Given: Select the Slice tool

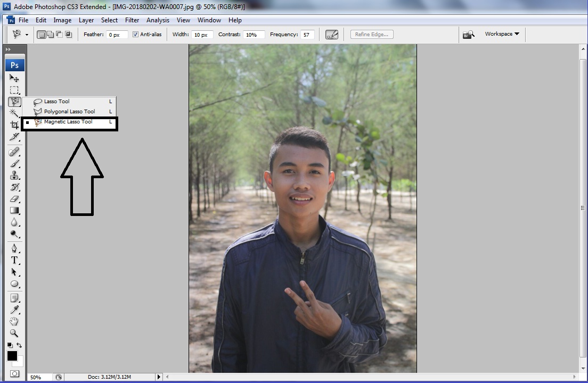Looking at the screenshot, I should pyautogui.click(x=14, y=137).
